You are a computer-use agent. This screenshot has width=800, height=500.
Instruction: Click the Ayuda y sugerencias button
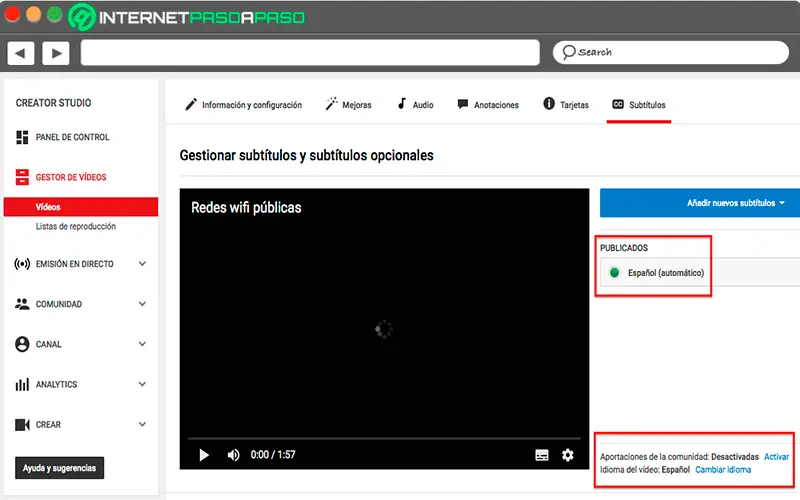coord(59,468)
